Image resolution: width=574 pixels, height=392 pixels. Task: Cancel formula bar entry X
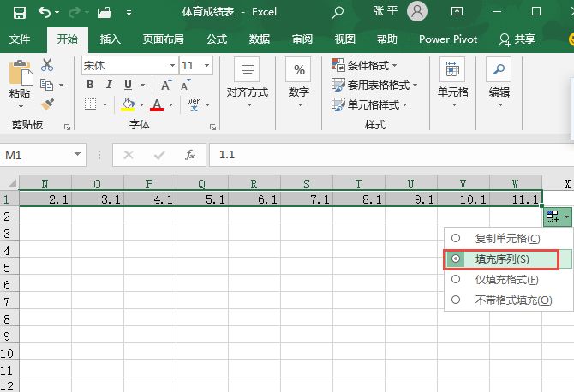pyautogui.click(x=129, y=155)
